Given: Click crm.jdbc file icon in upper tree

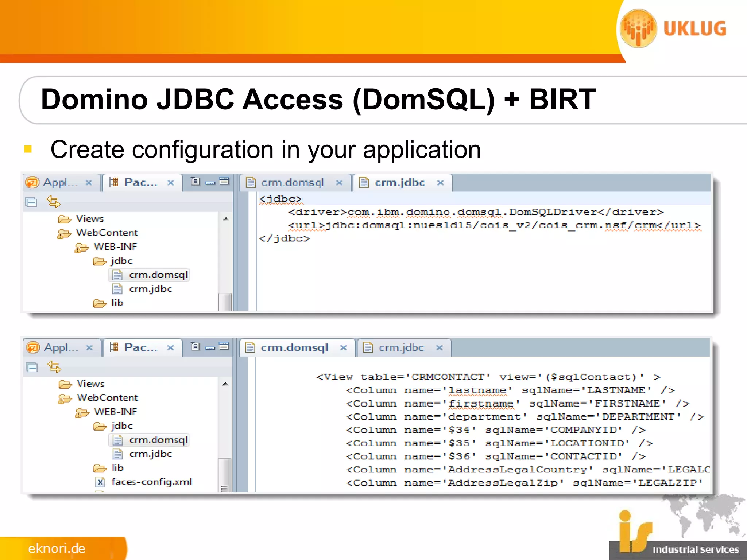Looking at the screenshot, I should point(117,289).
